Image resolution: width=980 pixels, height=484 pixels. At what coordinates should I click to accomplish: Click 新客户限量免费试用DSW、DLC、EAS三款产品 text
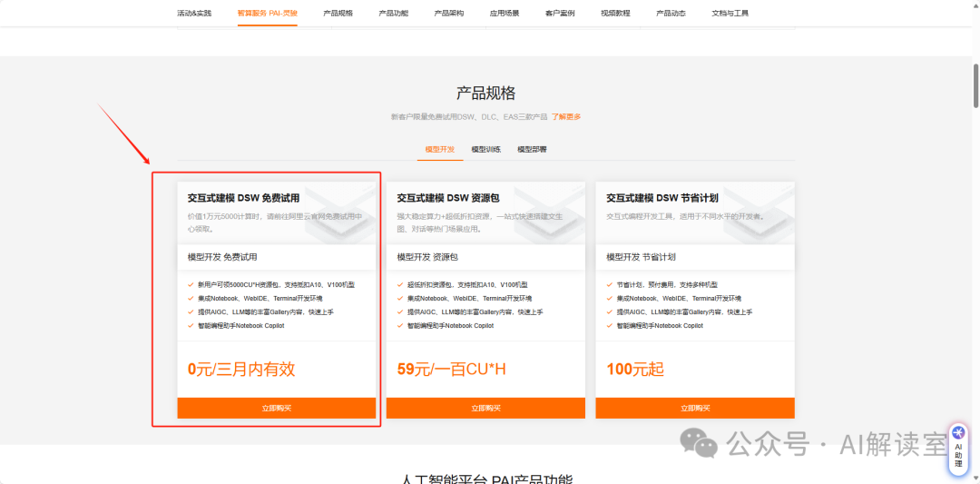click(469, 116)
